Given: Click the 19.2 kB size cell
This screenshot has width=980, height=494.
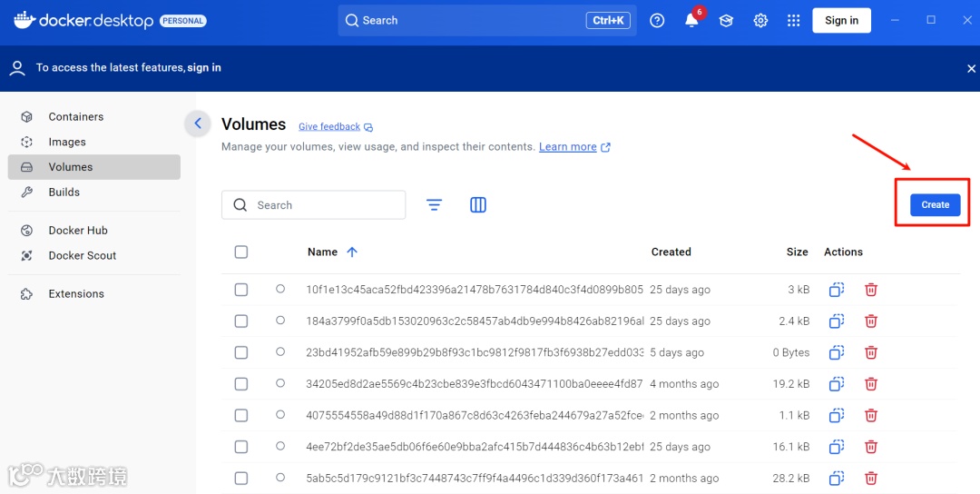Looking at the screenshot, I should 790,384.
